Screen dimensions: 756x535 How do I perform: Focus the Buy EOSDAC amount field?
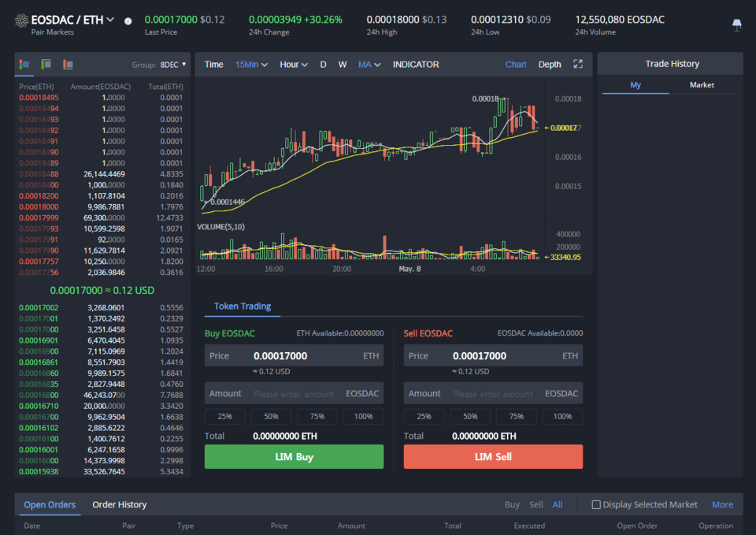click(x=294, y=394)
